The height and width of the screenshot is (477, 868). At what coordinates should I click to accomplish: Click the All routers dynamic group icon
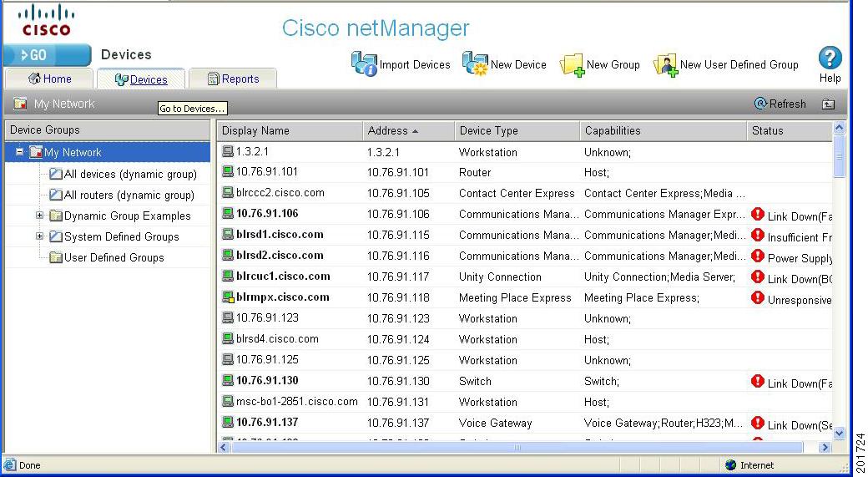(55, 195)
